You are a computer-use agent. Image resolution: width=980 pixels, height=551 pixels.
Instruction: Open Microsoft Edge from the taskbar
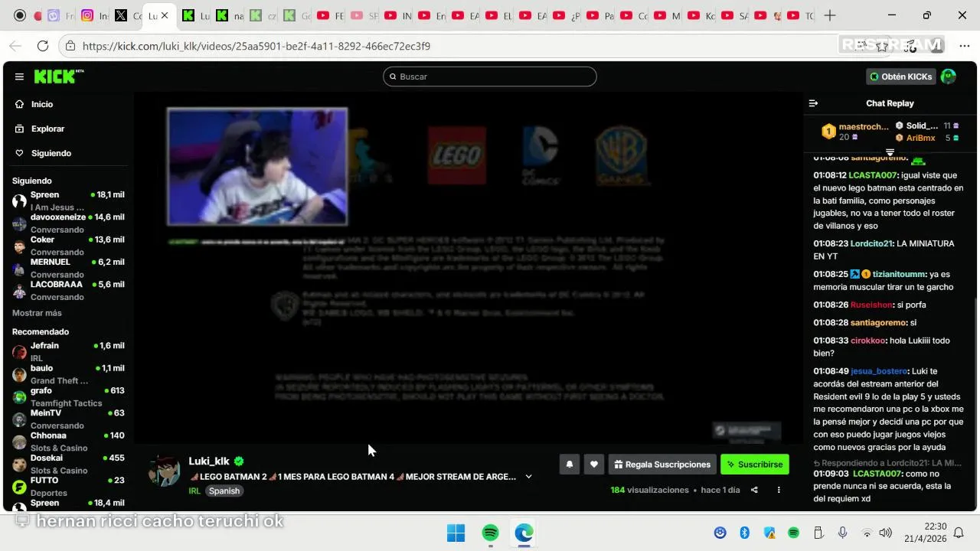click(x=524, y=533)
